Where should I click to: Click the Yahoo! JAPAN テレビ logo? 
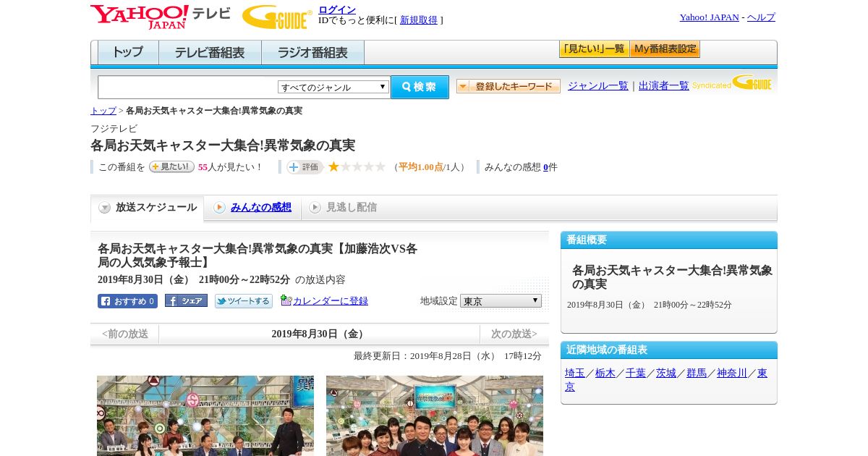click(x=161, y=17)
